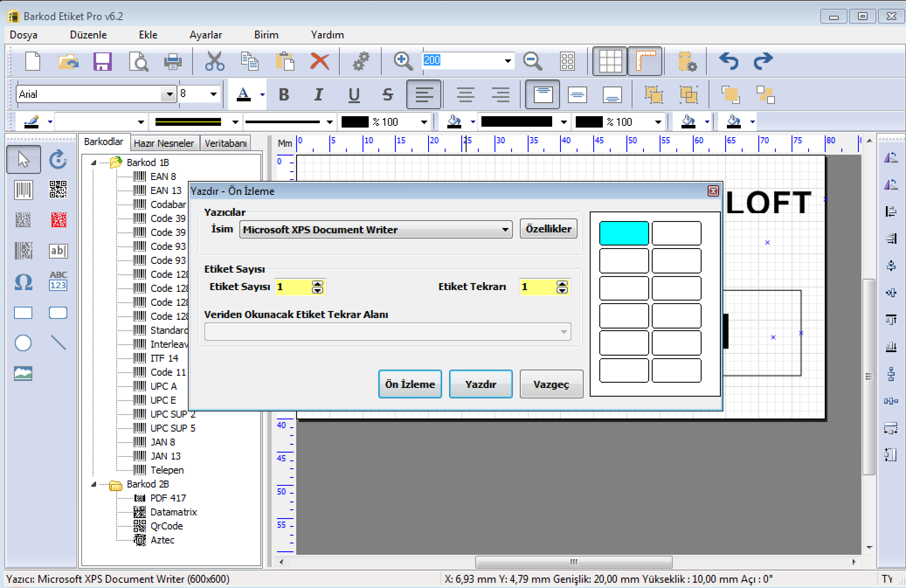This screenshot has width=906, height=588.
Task: Choose the 1D barcode tool
Action: (x=24, y=190)
